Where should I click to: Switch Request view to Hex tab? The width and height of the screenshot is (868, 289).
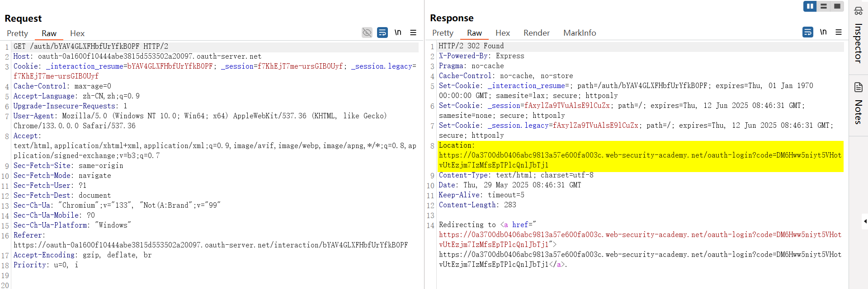[77, 33]
